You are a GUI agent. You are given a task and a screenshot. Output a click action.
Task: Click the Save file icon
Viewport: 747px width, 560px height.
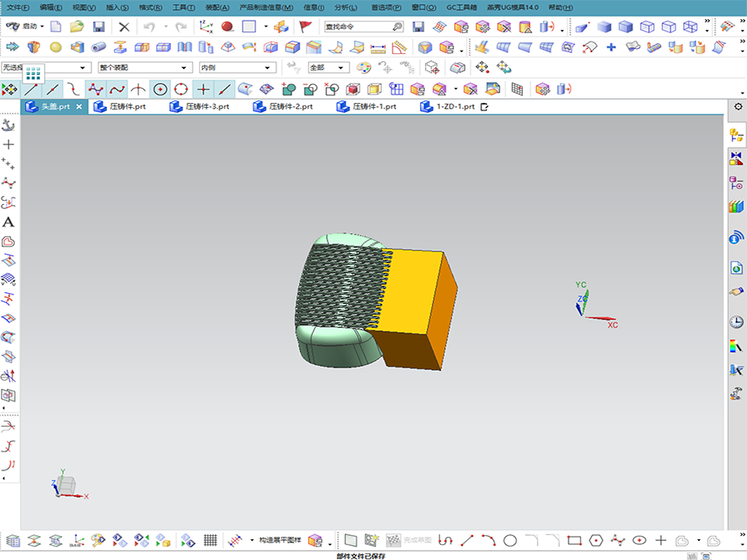[x=99, y=27]
